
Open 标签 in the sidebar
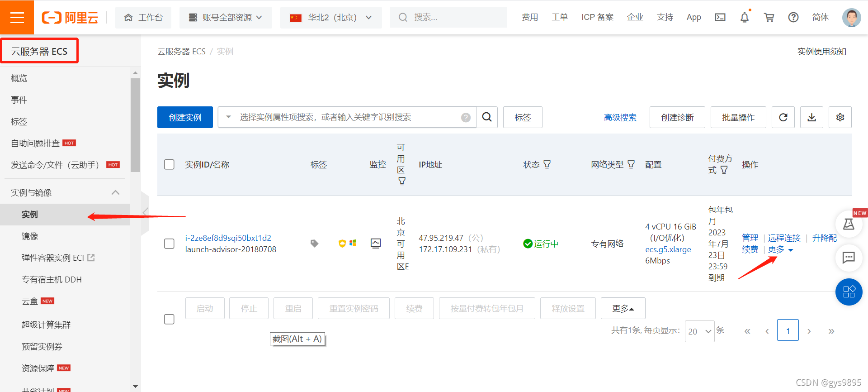tap(19, 121)
